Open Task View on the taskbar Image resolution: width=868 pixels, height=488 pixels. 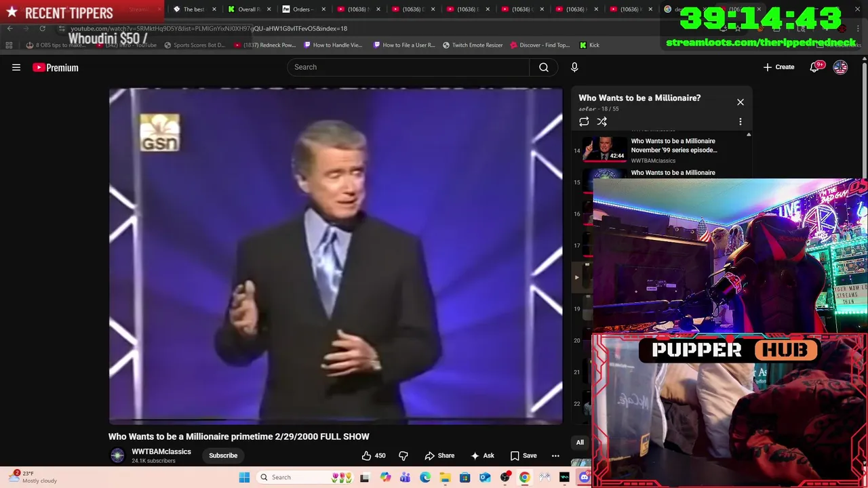click(x=364, y=478)
